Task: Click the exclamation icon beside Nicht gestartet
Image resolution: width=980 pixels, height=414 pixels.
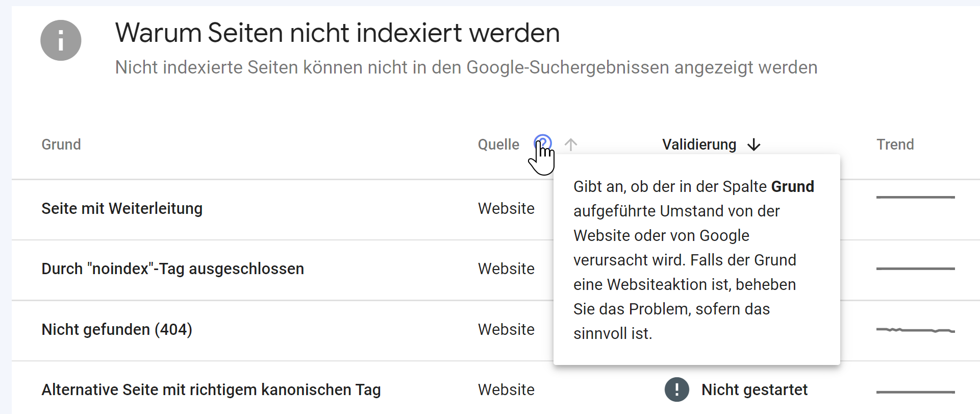Action: point(676,389)
